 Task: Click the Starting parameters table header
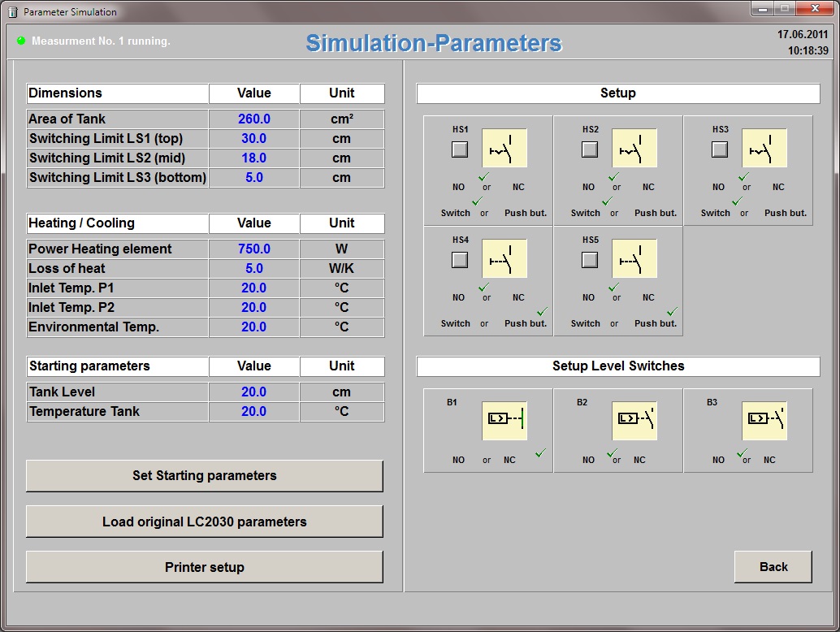[x=117, y=366]
